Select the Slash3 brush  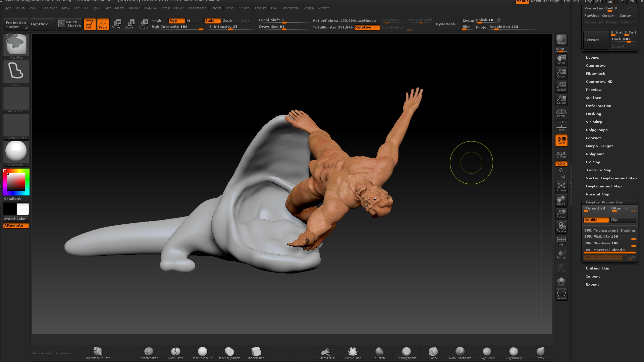pyautogui.click(x=433, y=353)
